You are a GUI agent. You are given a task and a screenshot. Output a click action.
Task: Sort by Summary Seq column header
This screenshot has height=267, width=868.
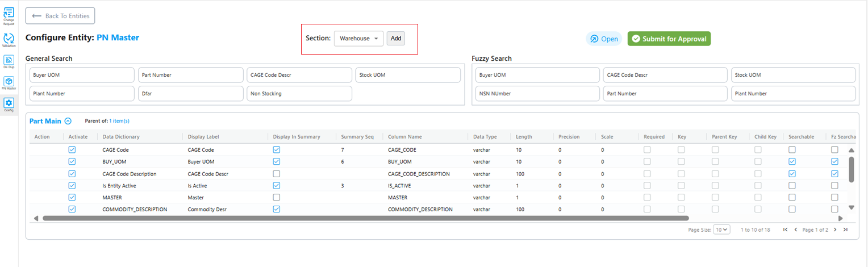pos(357,136)
